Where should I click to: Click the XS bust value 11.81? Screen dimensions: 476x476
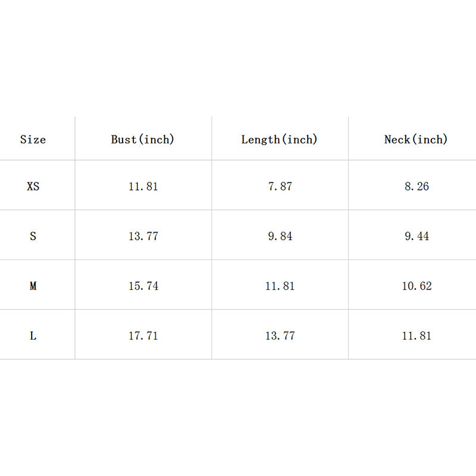tap(143, 186)
